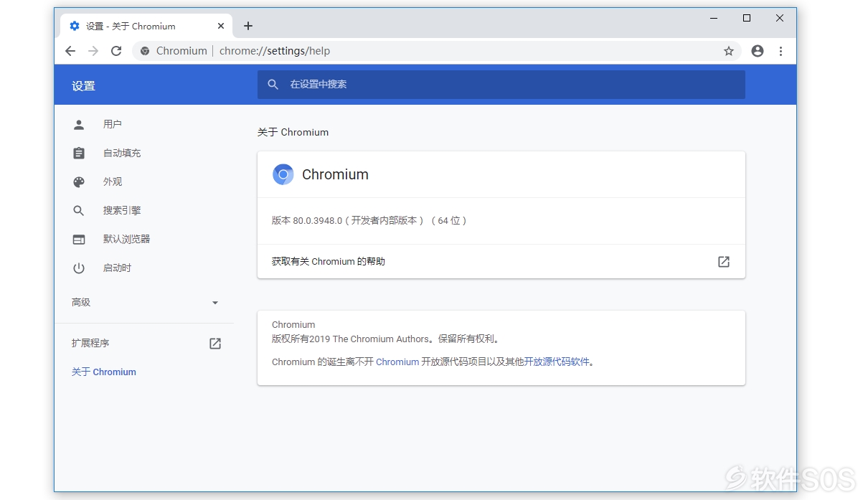The width and height of the screenshot is (868, 500).
Task: Click the external link icon beside 扩展程序
Action: coord(215,344)
